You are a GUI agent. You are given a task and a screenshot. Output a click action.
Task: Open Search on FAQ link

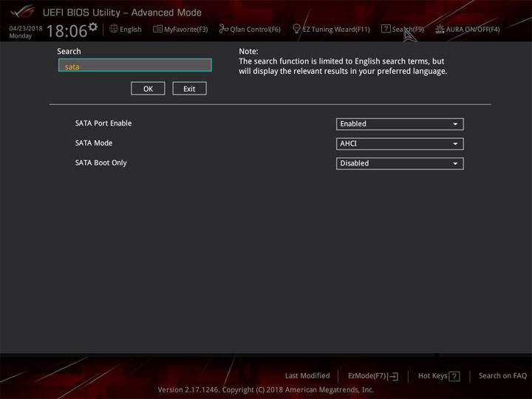tap(503, 375)
